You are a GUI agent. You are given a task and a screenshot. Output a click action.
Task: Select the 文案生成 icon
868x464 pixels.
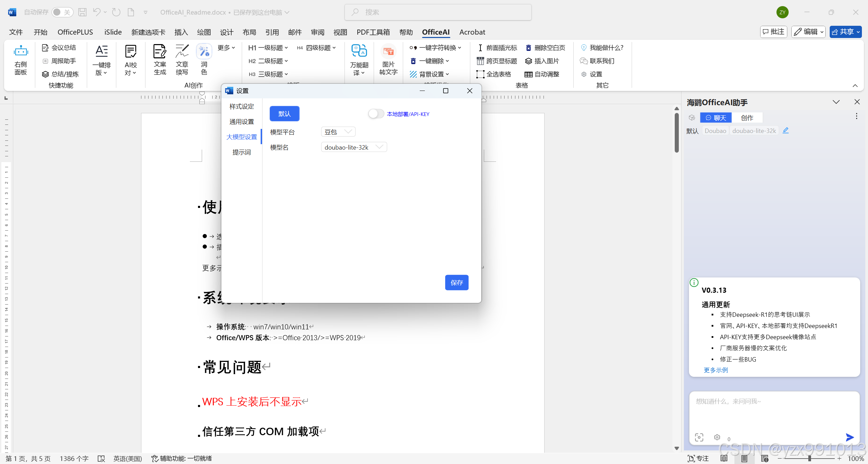[x=160, y=52]
